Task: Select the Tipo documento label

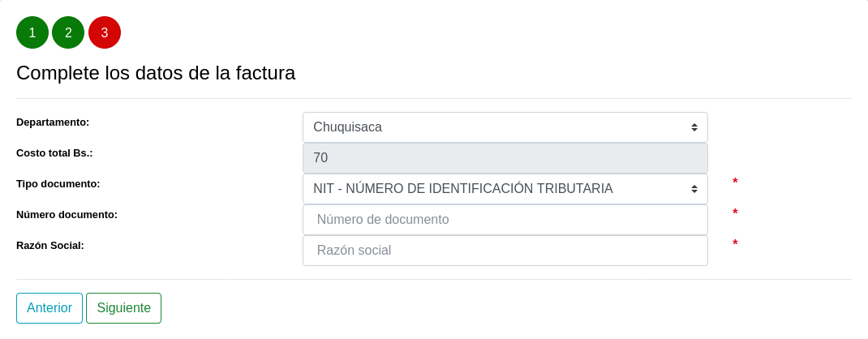Action: 58,184
